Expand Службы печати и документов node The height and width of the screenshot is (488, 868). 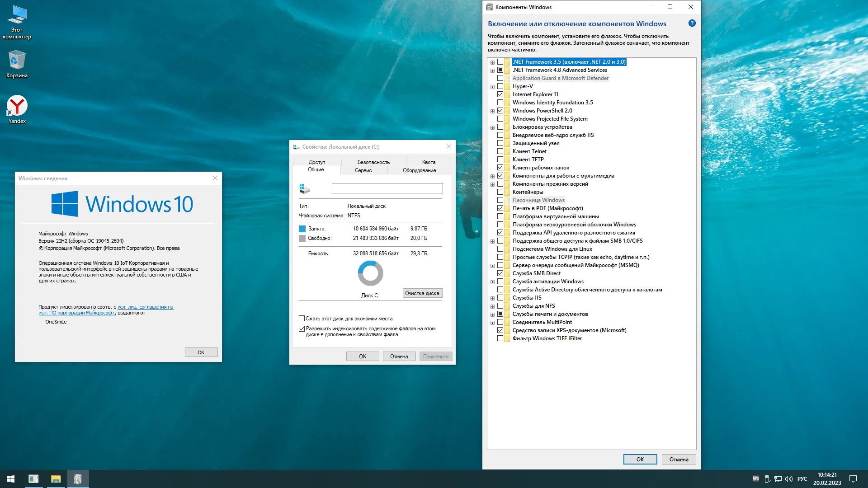coord(492,314)
